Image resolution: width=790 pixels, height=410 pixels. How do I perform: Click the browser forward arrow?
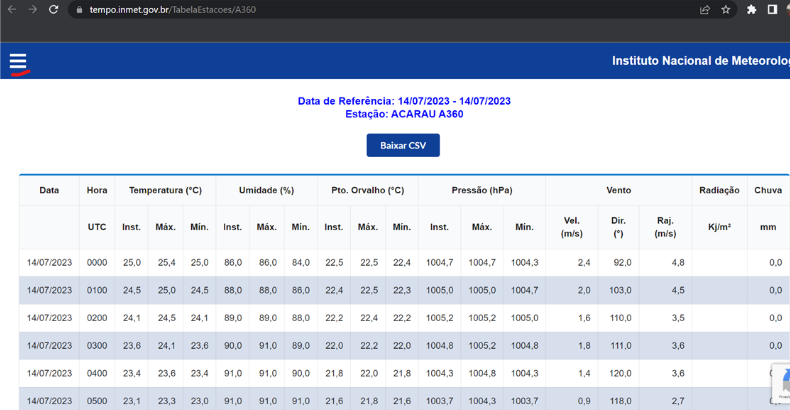point(32,9)
